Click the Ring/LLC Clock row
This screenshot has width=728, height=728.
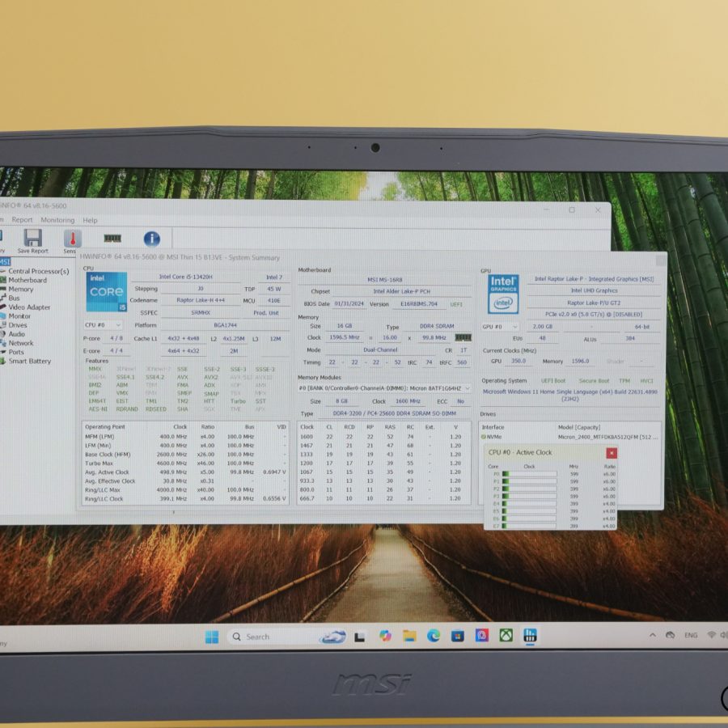point(185,499)
